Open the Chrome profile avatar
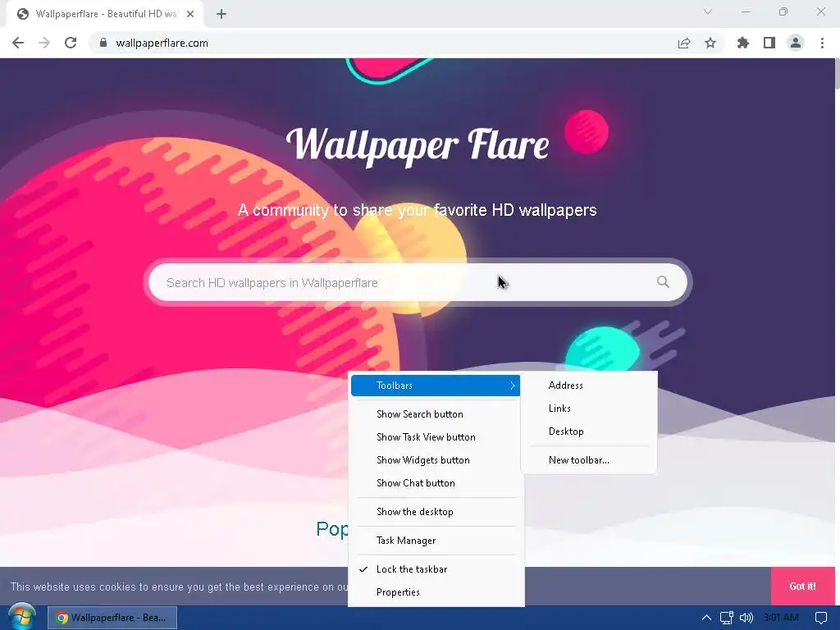 point(796,43)
